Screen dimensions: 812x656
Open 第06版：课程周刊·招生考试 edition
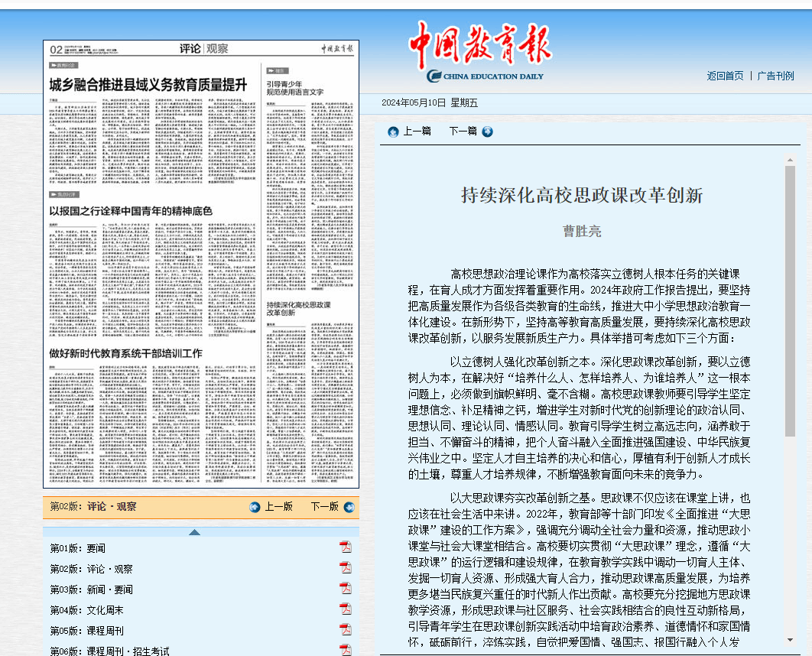click(x=109, y=651)
